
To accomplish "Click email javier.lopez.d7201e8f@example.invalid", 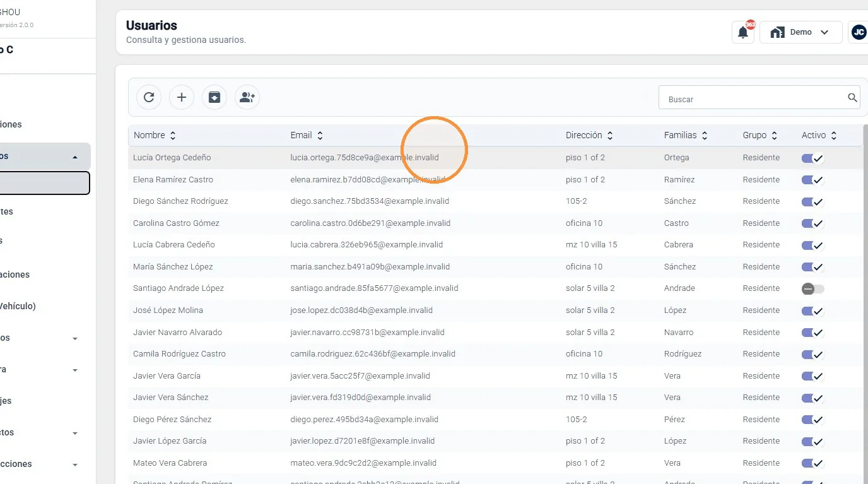I will click(363, 441).
